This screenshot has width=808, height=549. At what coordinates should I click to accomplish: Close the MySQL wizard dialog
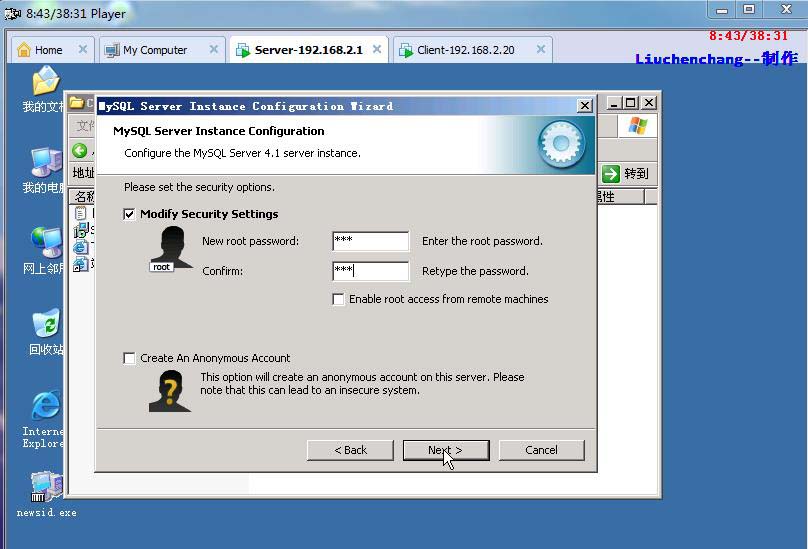pos(584,106)
